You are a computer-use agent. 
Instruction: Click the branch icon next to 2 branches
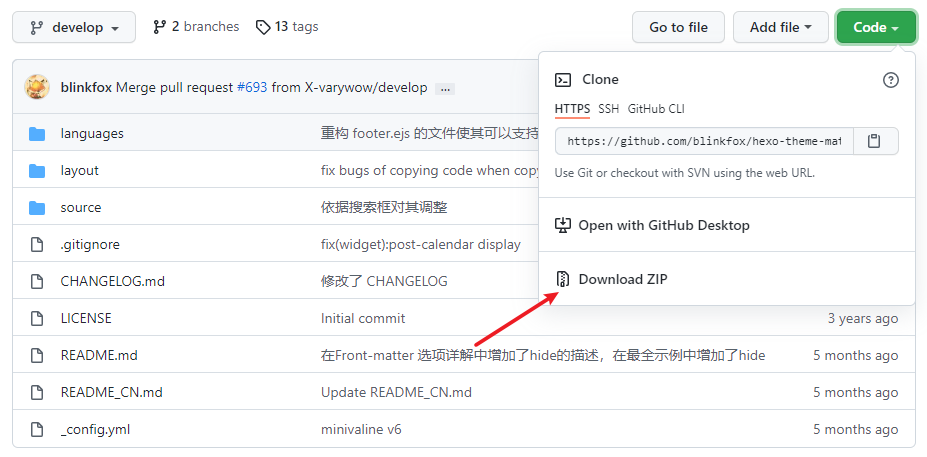pos(160,27)
